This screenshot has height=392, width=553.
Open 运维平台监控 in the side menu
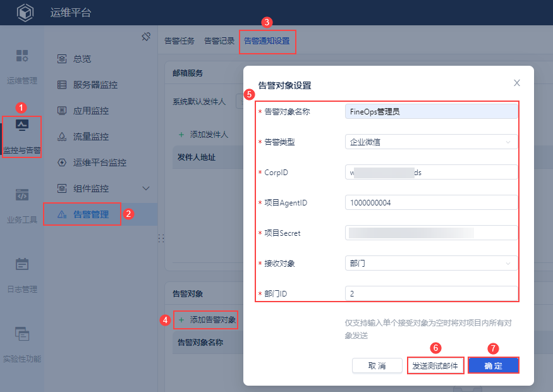101,162
